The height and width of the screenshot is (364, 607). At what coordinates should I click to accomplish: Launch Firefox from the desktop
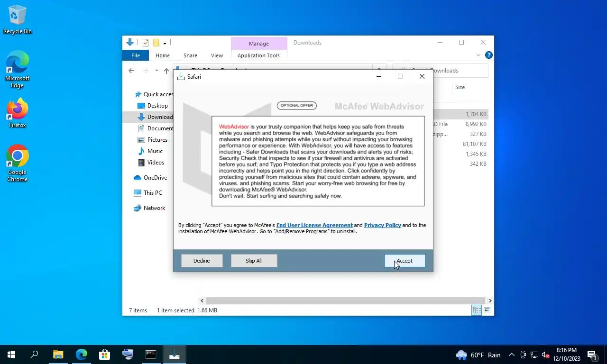pyautogui.click(x=18, y=113)
